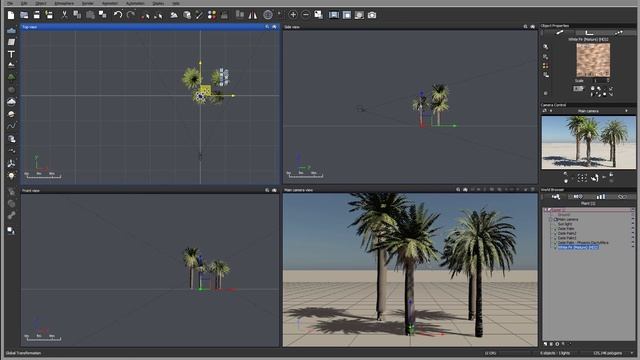Click the globe icon in top toolbar
The width and height of the screenshot is (640, 360).
pyautogui.click(x=268, y=15)
